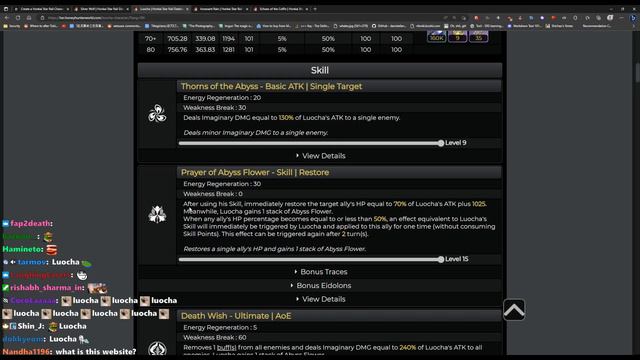
Task: Open the material thumbnail labeled 9
Action: (x=458, y=36)
